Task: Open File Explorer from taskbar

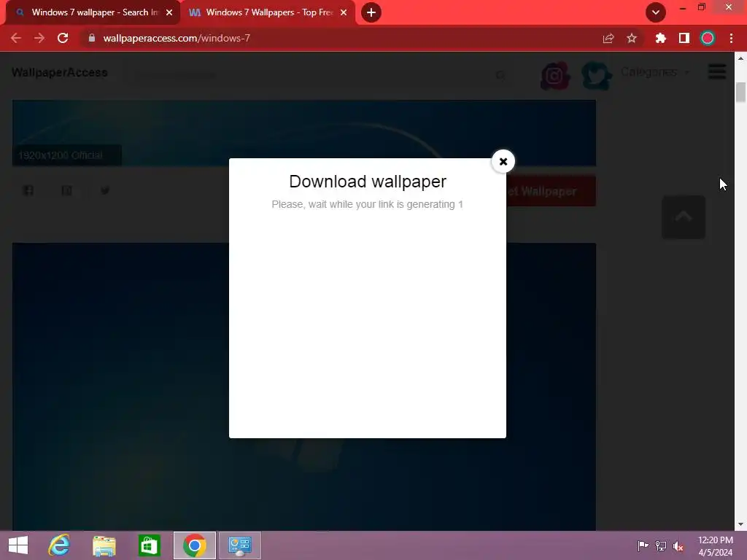Action: [104, 545]
